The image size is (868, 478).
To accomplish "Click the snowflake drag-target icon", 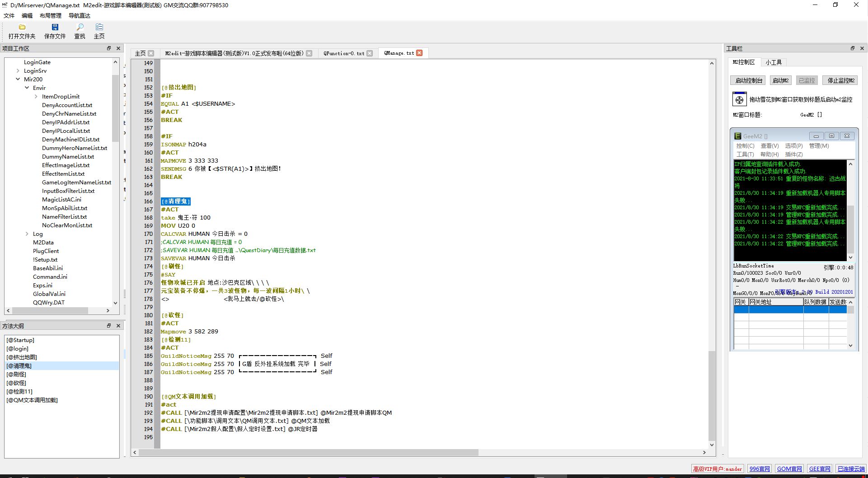I will coord(739,99).
